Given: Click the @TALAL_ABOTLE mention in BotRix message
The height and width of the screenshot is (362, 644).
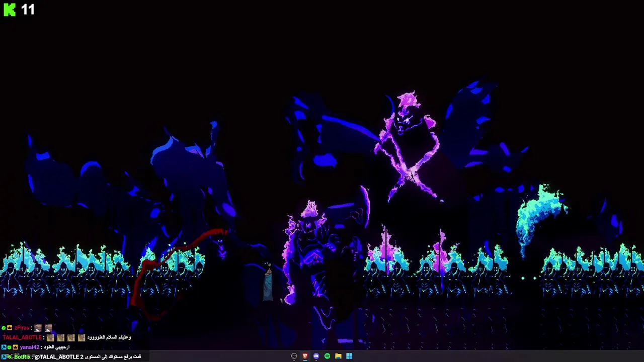Looking at the screenshot, I should click(56, 356).
